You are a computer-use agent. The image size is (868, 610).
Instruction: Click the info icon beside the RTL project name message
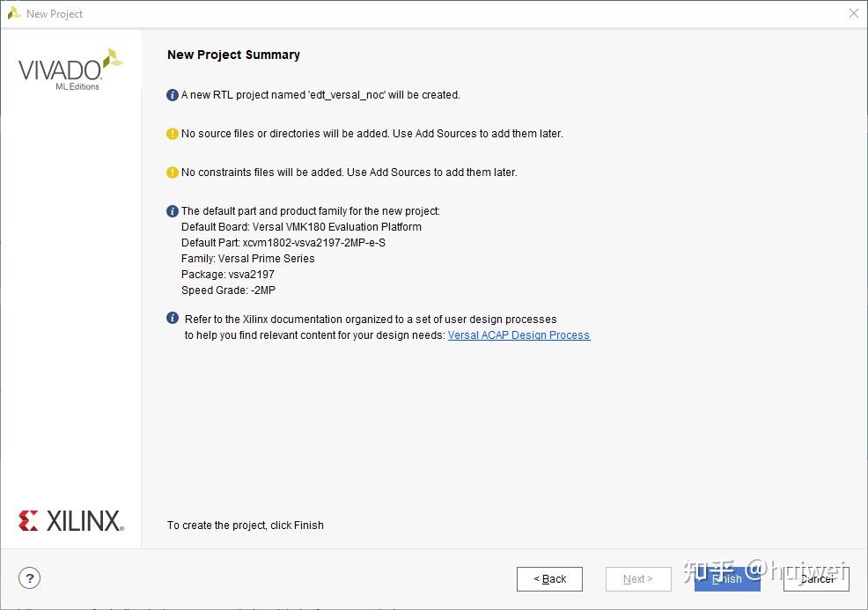coord(173,94)
